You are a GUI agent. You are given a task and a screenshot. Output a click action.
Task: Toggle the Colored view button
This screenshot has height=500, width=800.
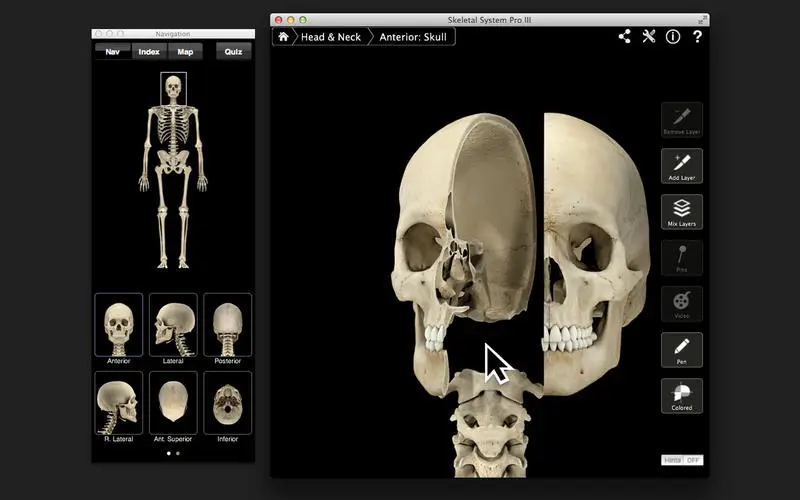pyautogui.click(x=682, y=395)
